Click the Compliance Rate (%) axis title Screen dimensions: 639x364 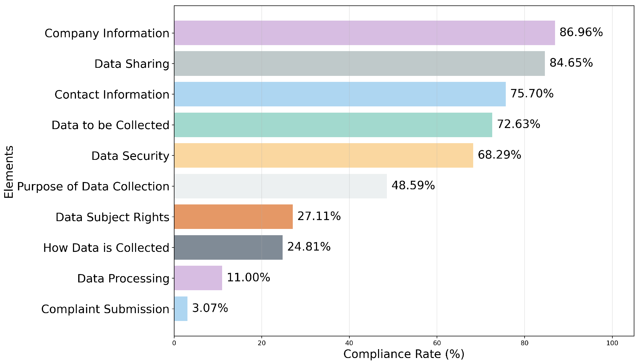point(404,354)
